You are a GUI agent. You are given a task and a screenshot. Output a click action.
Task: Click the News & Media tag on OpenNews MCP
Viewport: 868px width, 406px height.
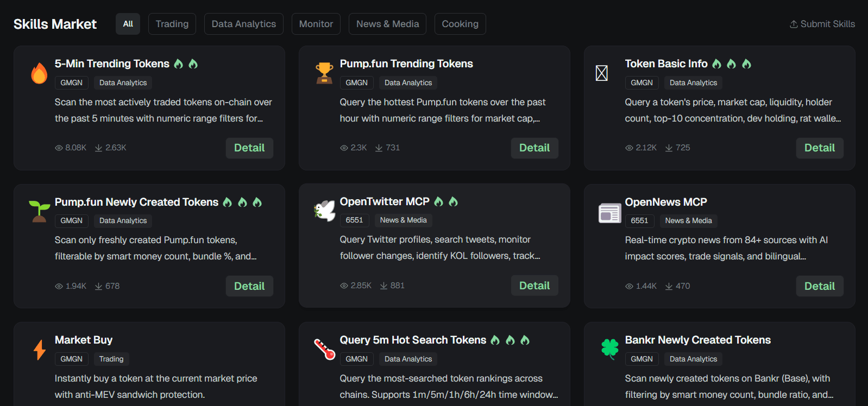[689, 221]
